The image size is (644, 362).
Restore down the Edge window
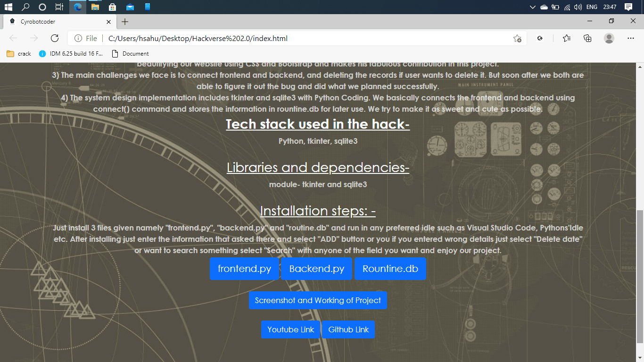coord(611,21)
